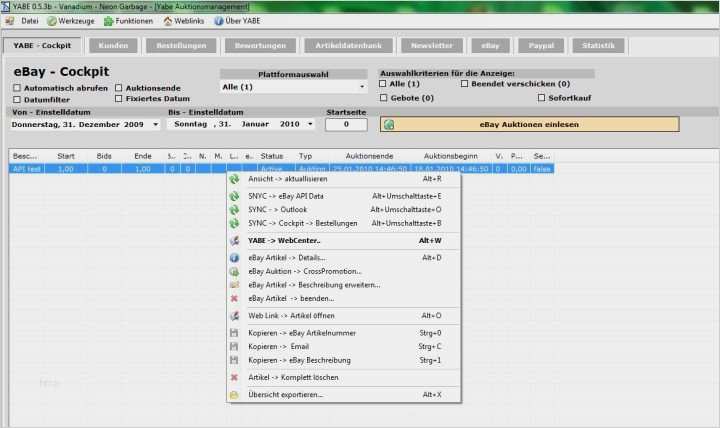
Task: Click save icon beside Kopieren Email
Action: (x=234, y=346)
